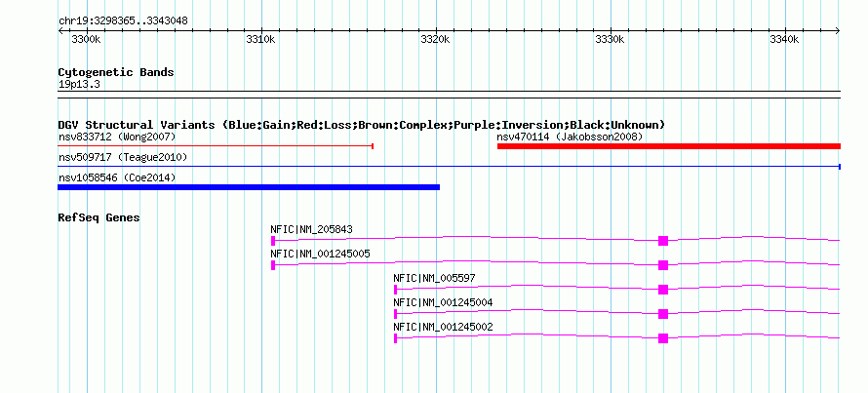Click the large exon block of NFIC|NM_001245005
This screenshot has width=868, height=393.
tap(663, 265)
